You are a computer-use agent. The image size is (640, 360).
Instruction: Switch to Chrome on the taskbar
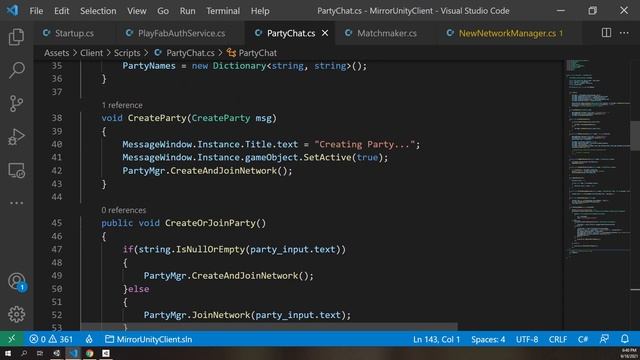click(x=89, y=353)
